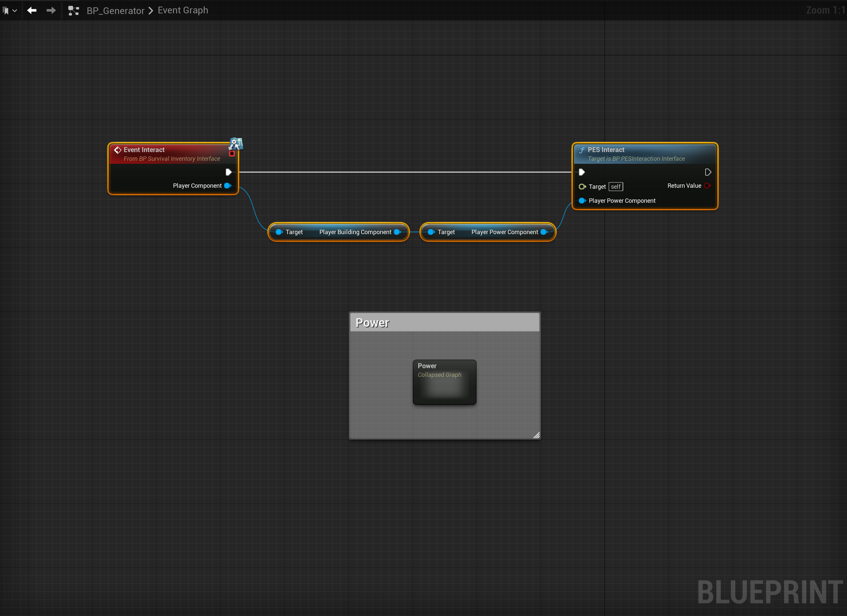Image resolution: width=847 pixels, height=616 pixels.
Task: Click the red delegate pin on Event Interact
Action: tap(232, 153)
